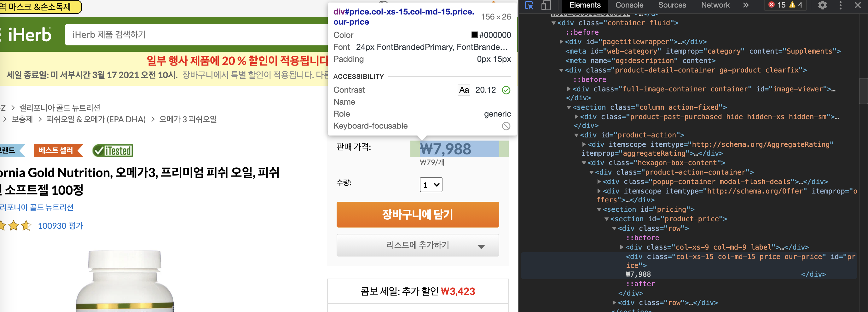
Task: Open 캘리포니아 골드 뉴트리션 breadcrumb link
Action: pos(60,108)
